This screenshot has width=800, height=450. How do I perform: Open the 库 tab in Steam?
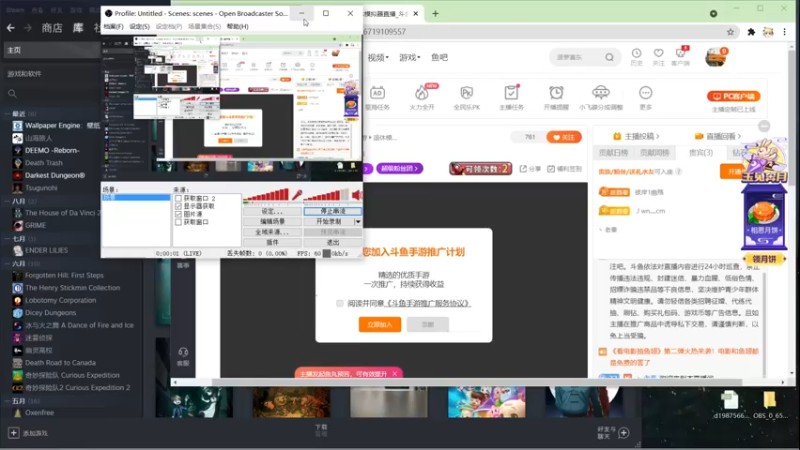78,28
